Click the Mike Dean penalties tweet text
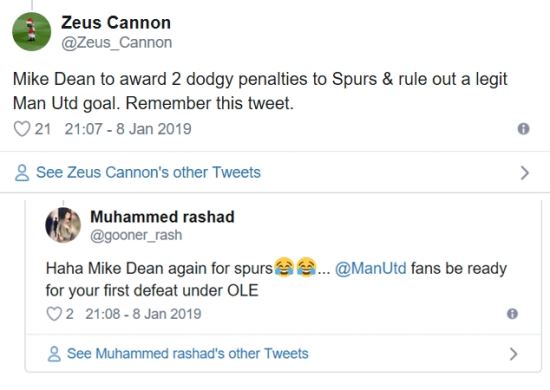The height and width of the screenshot is (390, 550). 260,91
